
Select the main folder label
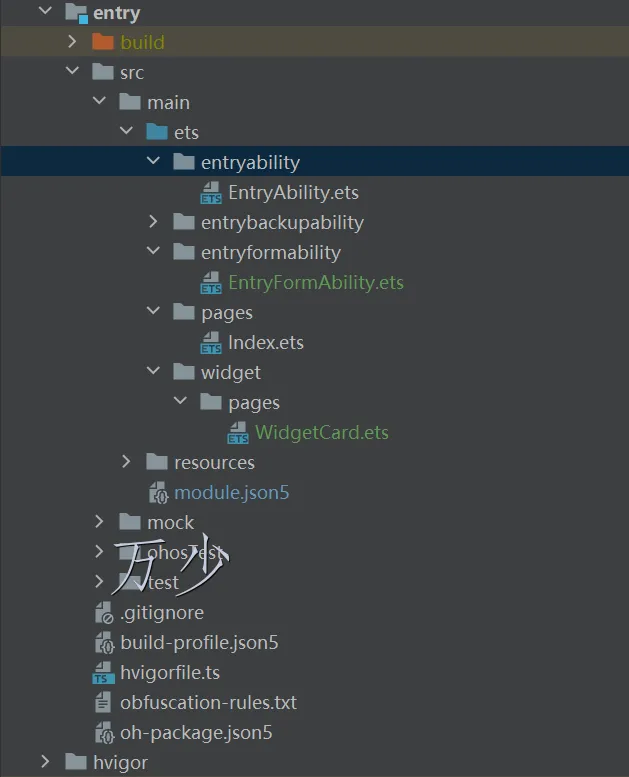[x=168, y=102]
